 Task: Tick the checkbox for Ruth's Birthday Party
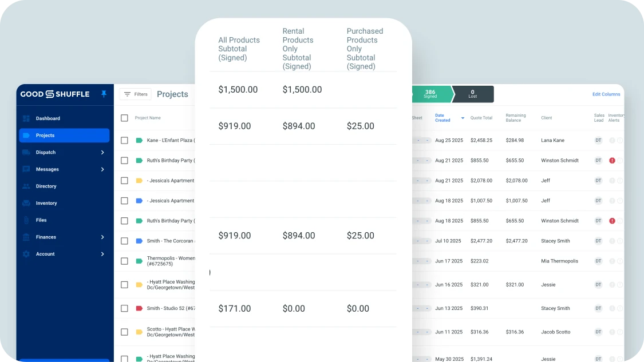pyautogui.click(x=124, y=161)
